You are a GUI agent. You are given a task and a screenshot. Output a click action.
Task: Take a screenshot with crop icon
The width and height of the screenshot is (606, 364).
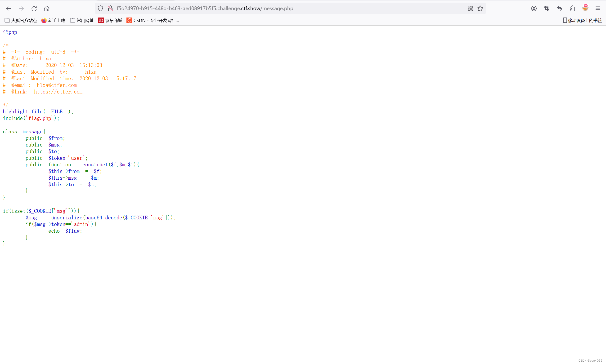coord(547,9)
